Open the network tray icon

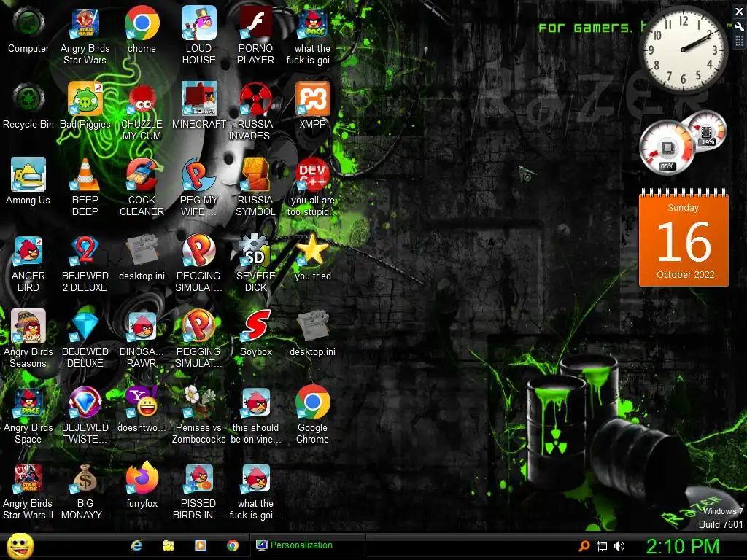[x=602, y=546]
